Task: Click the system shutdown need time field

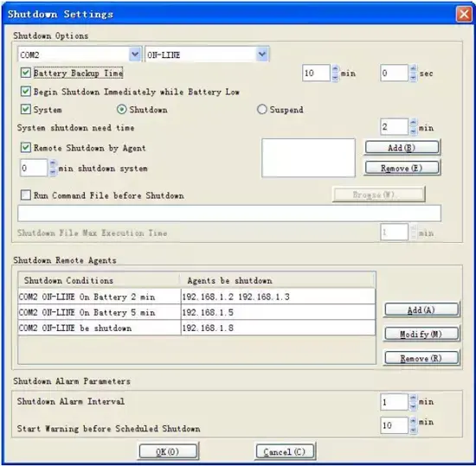Action: click(x=394, y=127)
